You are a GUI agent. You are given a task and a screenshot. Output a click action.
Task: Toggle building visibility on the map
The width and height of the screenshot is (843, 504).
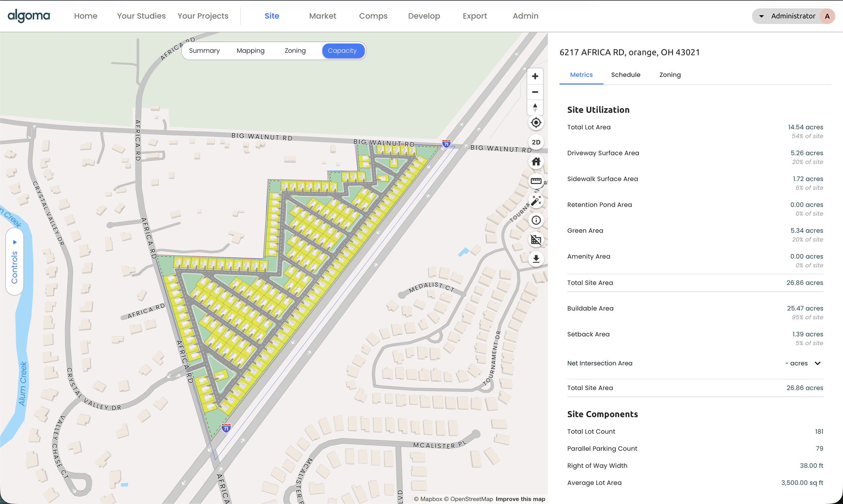(x=536, y=239)
